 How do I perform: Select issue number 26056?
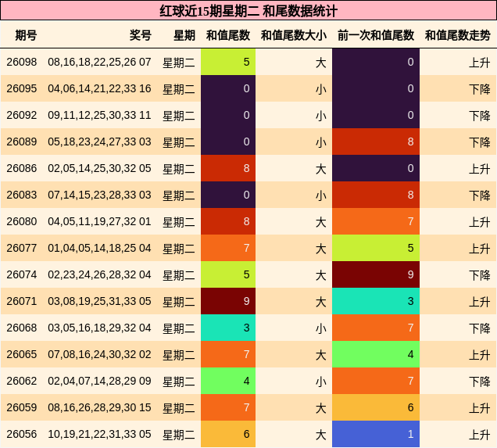click(22, 434)
